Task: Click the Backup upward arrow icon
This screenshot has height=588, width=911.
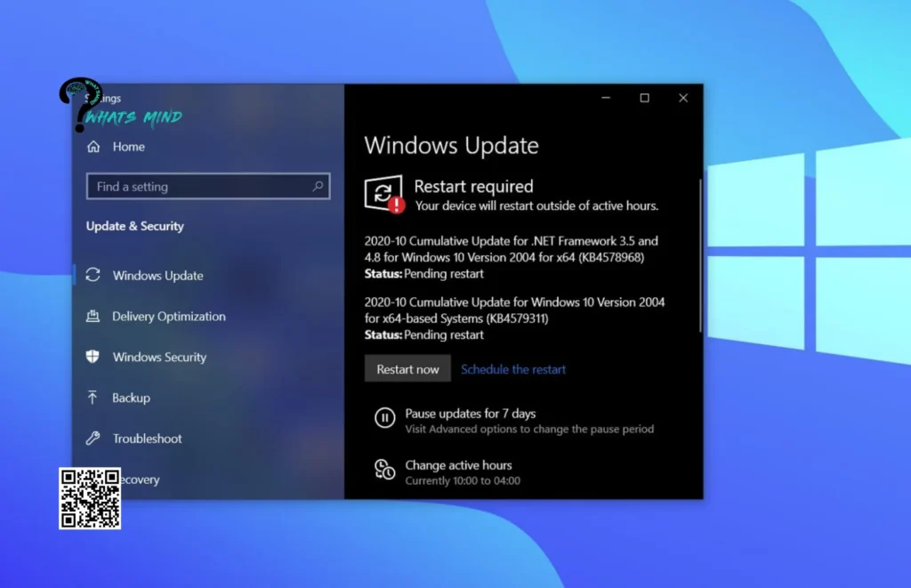Action: (93, 398)
